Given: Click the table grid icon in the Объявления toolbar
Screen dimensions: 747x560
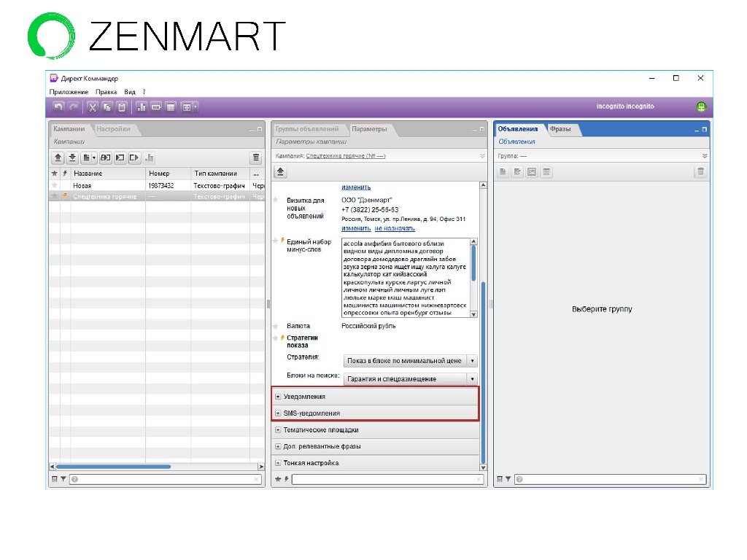Looking at the screenshot, I should [546, 172].
